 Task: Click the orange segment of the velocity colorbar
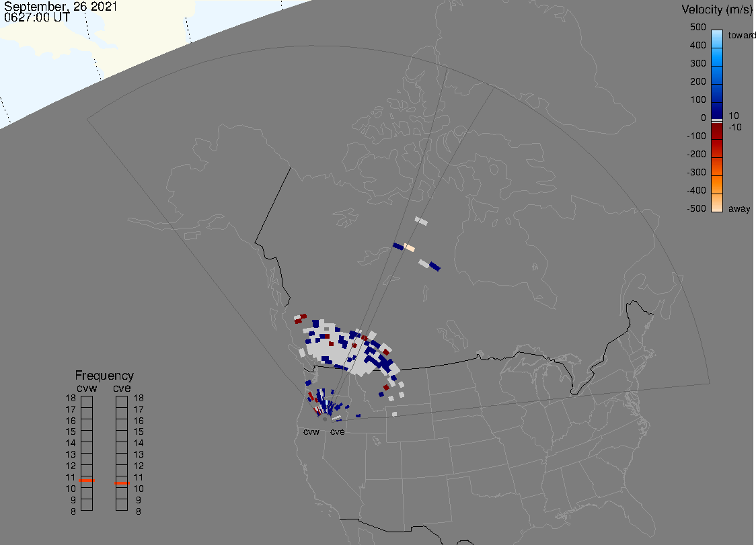717,181
